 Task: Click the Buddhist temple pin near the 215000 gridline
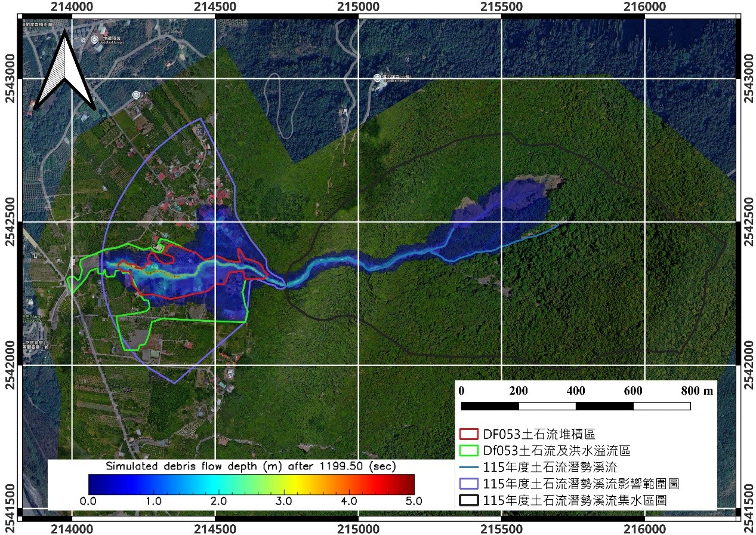coord(377,78)
